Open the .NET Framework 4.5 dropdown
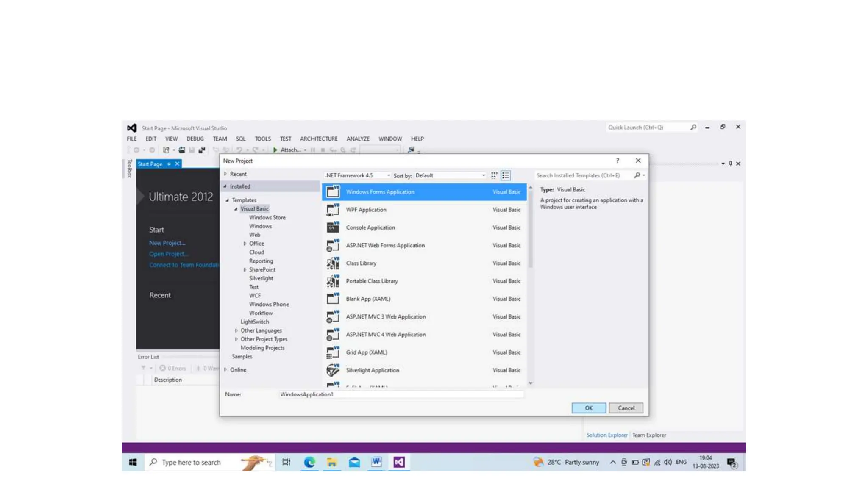This screenshot has height=488, width=868. point(357,175)
